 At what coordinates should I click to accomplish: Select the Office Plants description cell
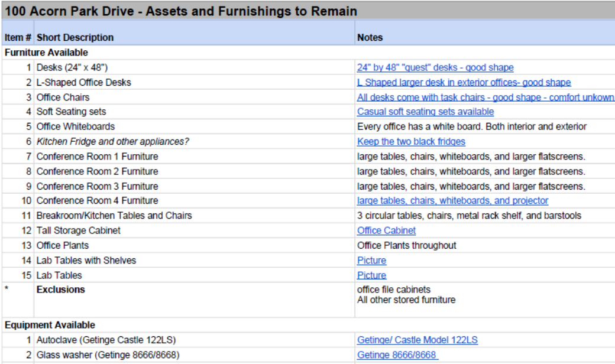(63, 245)
